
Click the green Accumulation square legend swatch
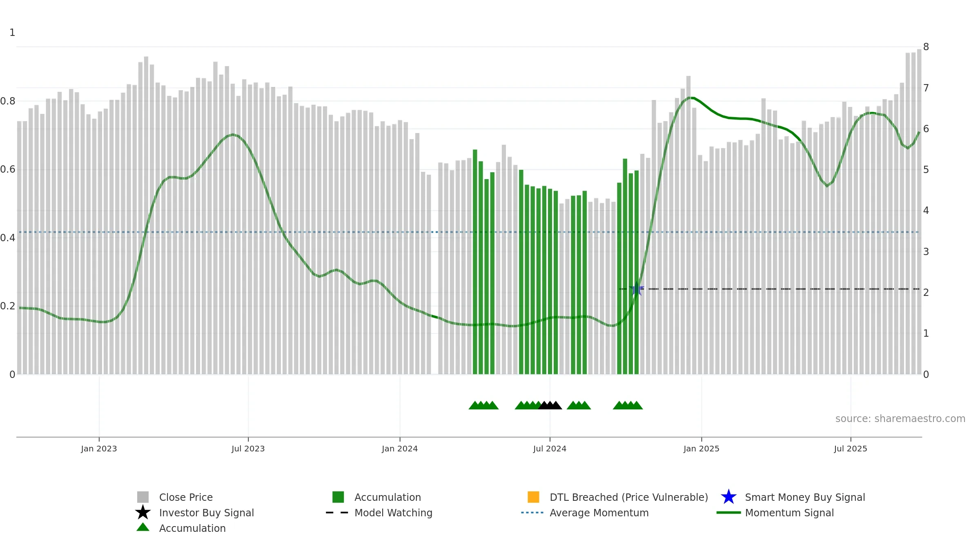[338, 497]
